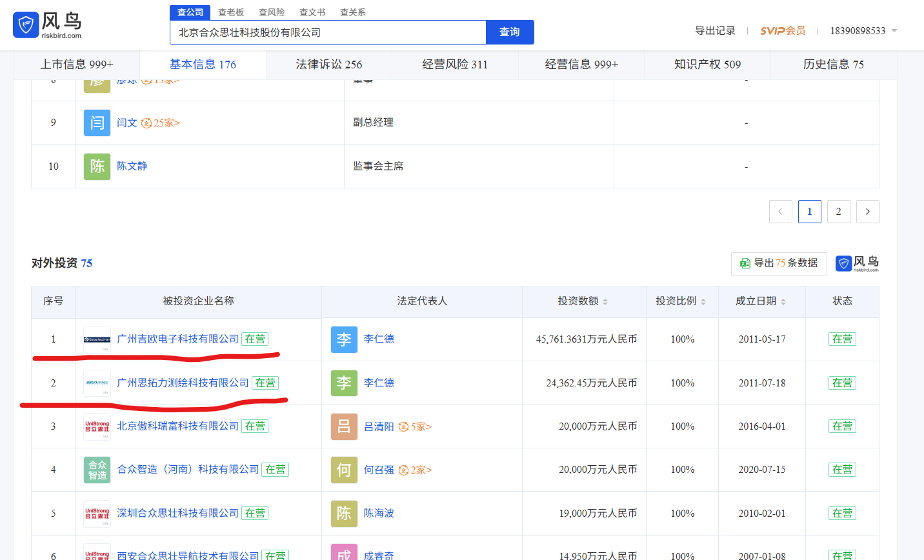Sort by 成立日期 column arrows

click(783, 301)
